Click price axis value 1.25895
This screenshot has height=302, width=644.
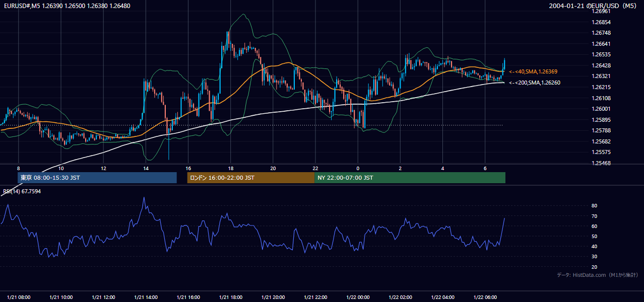point(602,120)
